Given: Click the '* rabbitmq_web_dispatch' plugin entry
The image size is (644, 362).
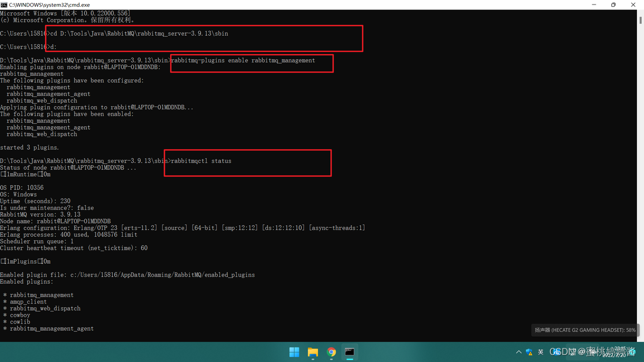Looking at the screenshot, I should [42, 308].
